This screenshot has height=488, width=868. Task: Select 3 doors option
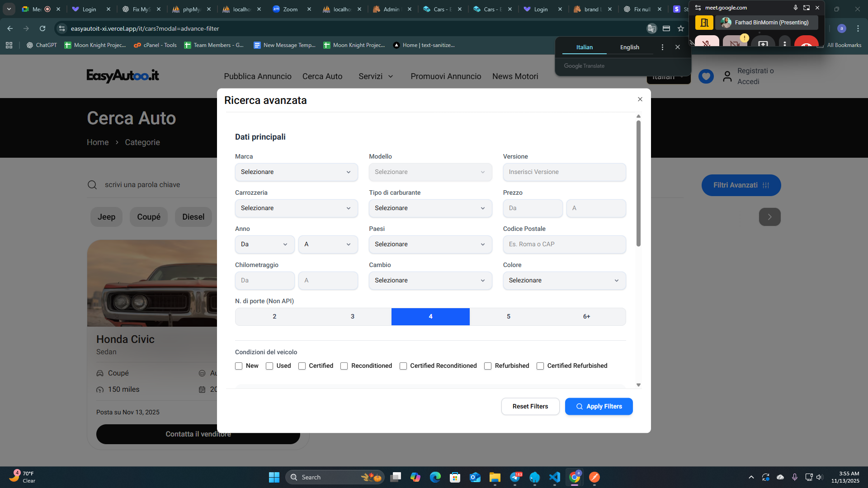tap(353, 317)
